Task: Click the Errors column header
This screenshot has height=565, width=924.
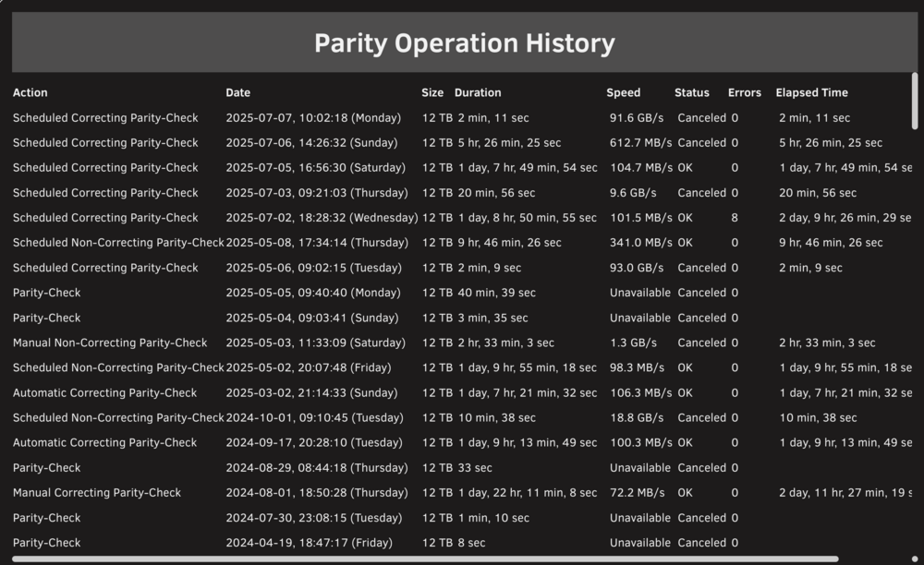Action: [x=744, y=92]
